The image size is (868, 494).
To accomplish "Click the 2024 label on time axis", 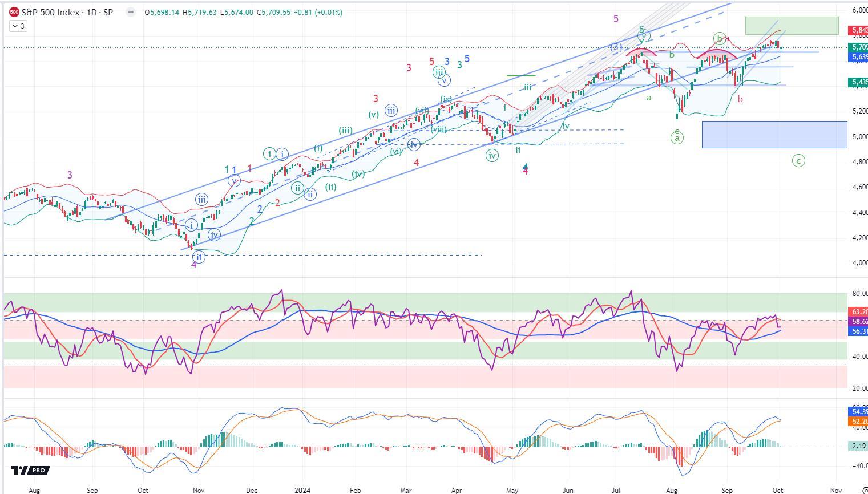I will click(x=302, y=490).
